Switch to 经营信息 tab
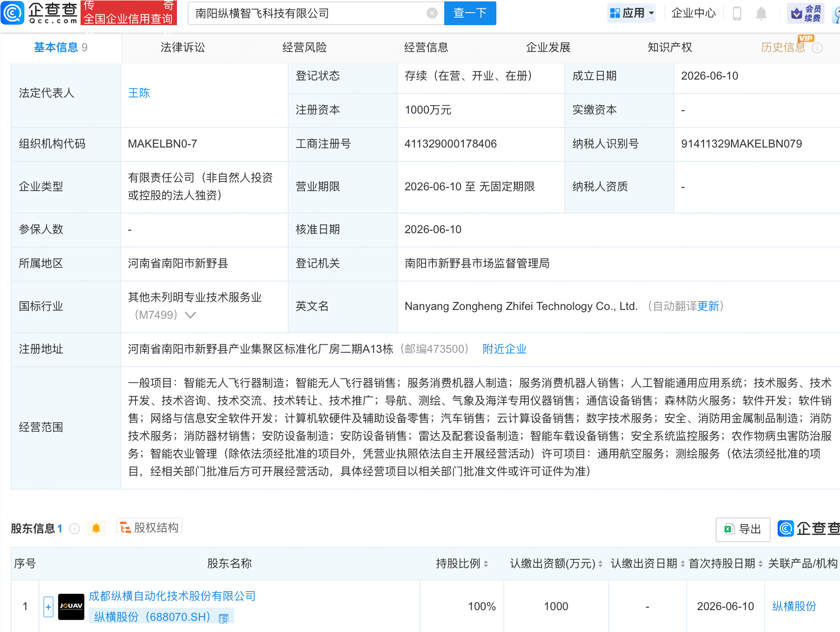 [426, 47]
